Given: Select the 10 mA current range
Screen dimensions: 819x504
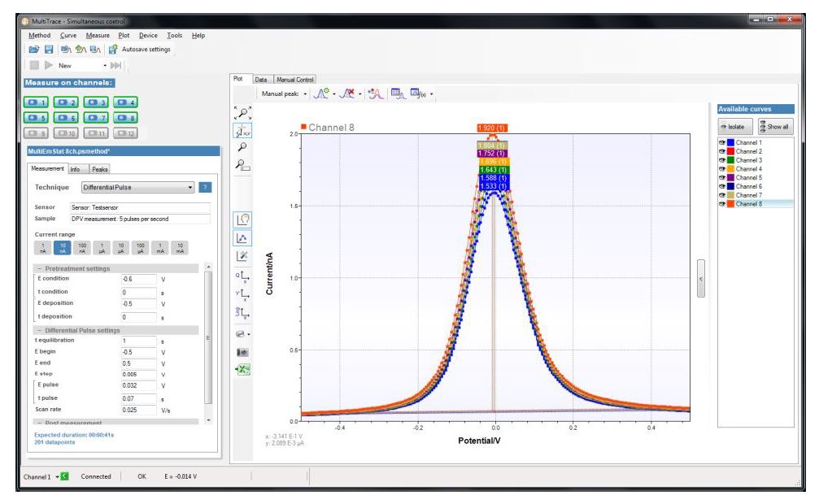Looking at the screenshot, I should point(180,248).
